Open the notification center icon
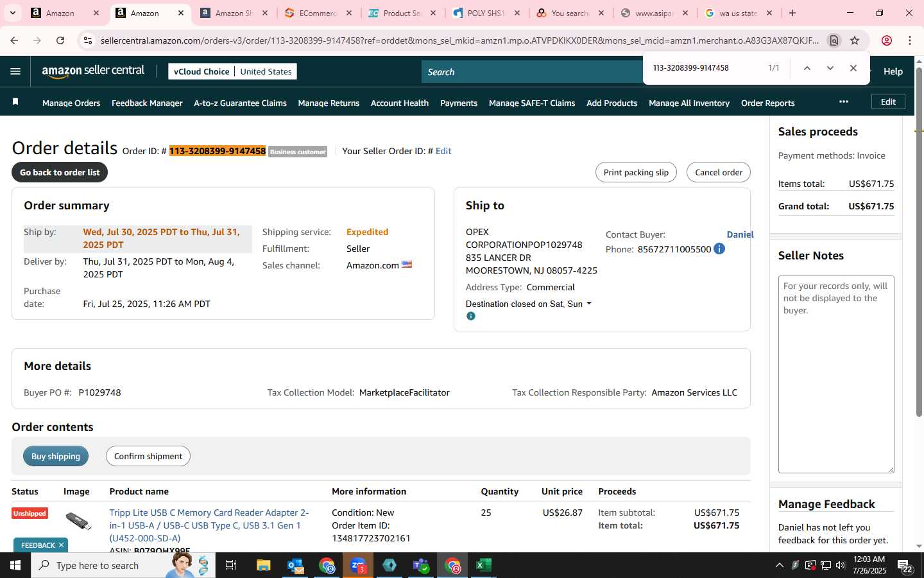Image resolution: width=924 pixels, height=578 pixels. (x=905, y=566)
